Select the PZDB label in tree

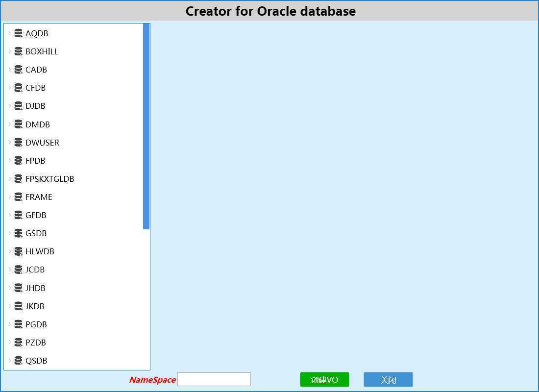(x=36, y=343)
